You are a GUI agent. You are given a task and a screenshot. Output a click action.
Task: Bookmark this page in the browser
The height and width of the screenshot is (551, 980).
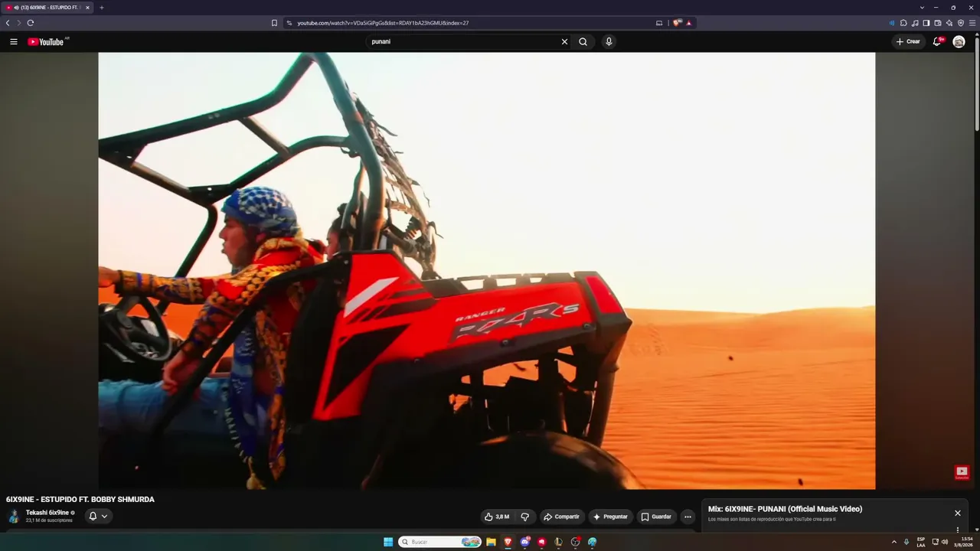pyautogui.click(x=274, y=23)
